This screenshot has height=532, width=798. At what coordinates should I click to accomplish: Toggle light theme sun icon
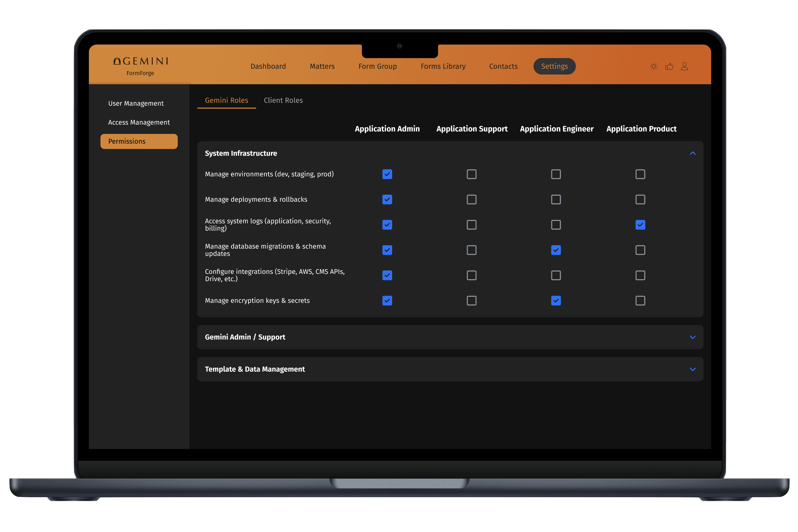(654, 67)
